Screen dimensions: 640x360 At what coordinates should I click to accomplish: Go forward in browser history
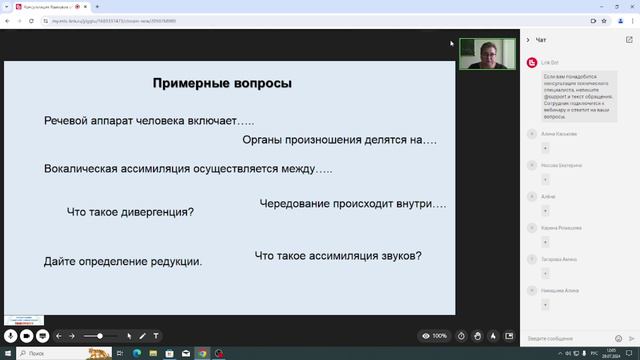point(19,21)
